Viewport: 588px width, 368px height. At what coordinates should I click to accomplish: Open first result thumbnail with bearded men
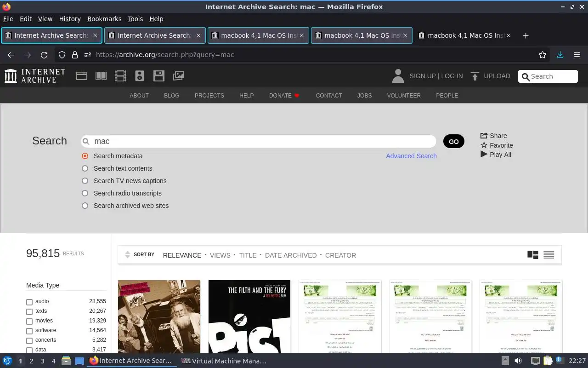pyautogui.click(x=159, y=316)
